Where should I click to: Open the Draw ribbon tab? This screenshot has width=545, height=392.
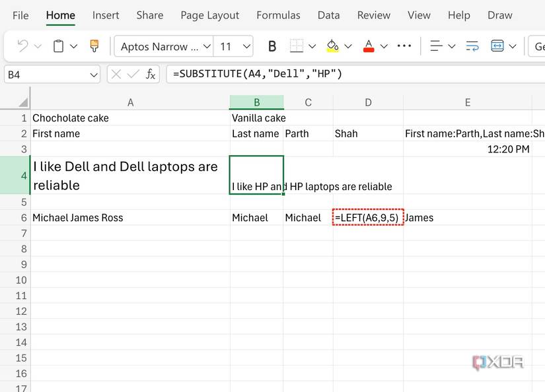pos(500,15)
